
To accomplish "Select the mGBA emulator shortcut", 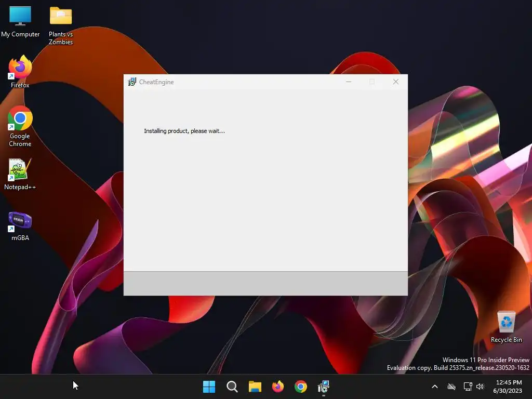I will point(20,226).
